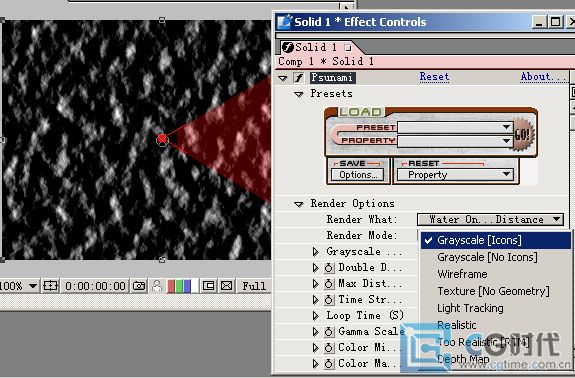The width and height of the screenshot is (575, 378).
Task: Open the LOAD Preset dropdown
Action: (455, 127)
